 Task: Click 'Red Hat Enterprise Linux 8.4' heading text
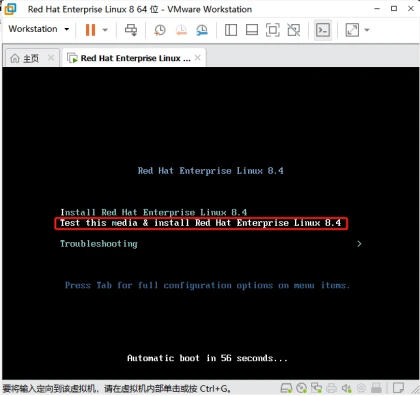click(211, 171)
